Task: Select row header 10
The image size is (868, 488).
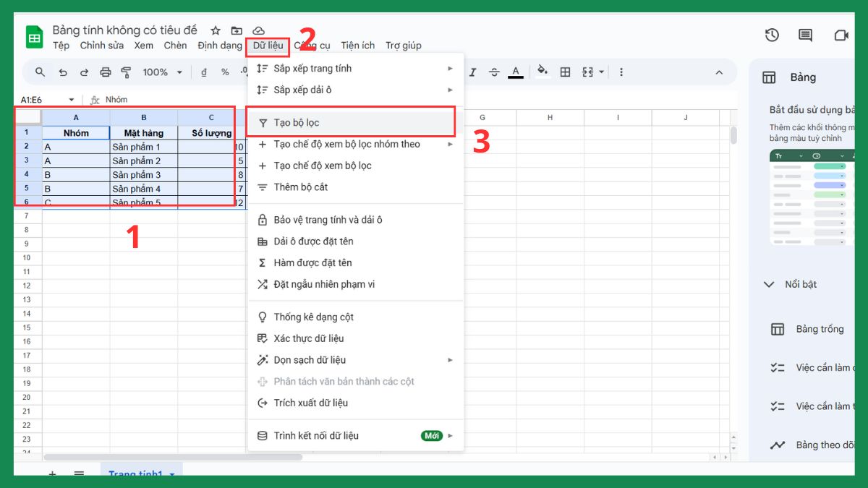Action: (27, 258)
